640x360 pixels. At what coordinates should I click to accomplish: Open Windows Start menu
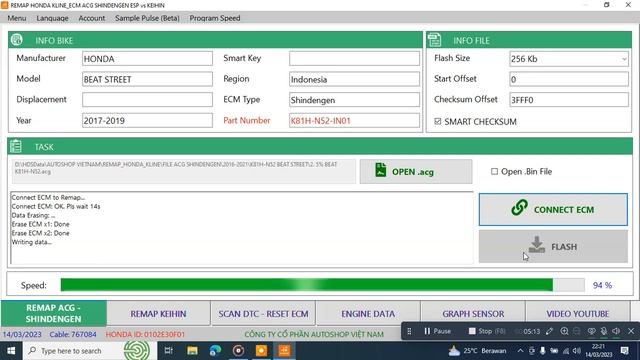11,351
